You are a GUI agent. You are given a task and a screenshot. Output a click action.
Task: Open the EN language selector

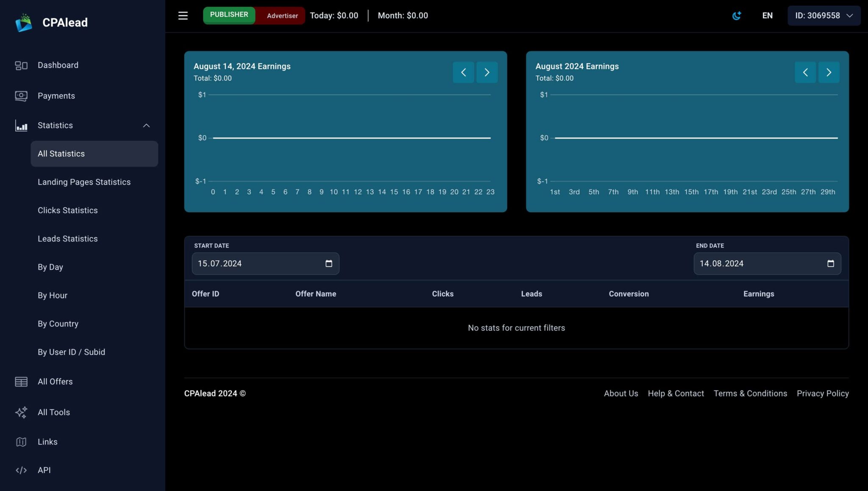(767, 16)
